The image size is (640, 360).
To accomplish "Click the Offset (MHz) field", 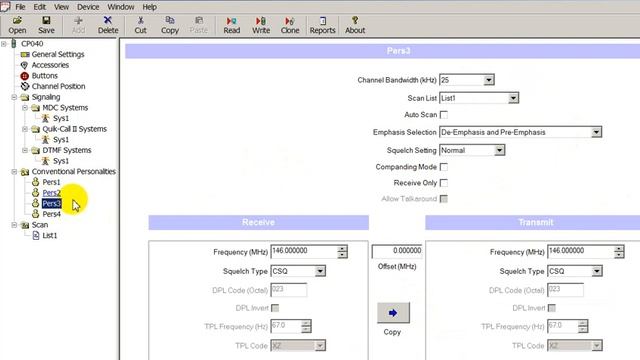I will click(397, 251).
